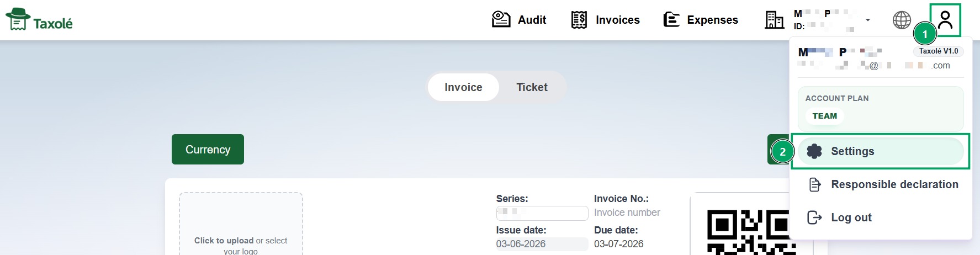Switch to the Ticket tab
Image resolution: width=980 pixels, height=255 pixels.
click(x=532, y=87)
